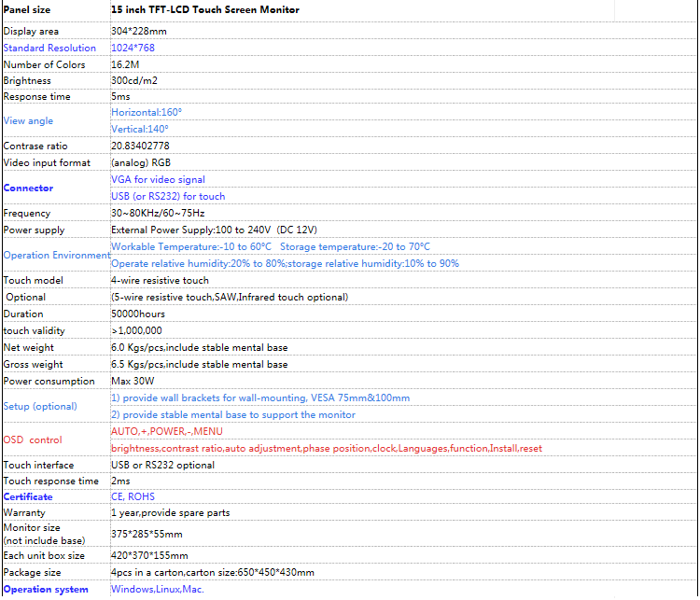The height and width of the screenshot is (600, 700).
Task: Click the 'CE, ROHS' value
Action: coord(133,497)
